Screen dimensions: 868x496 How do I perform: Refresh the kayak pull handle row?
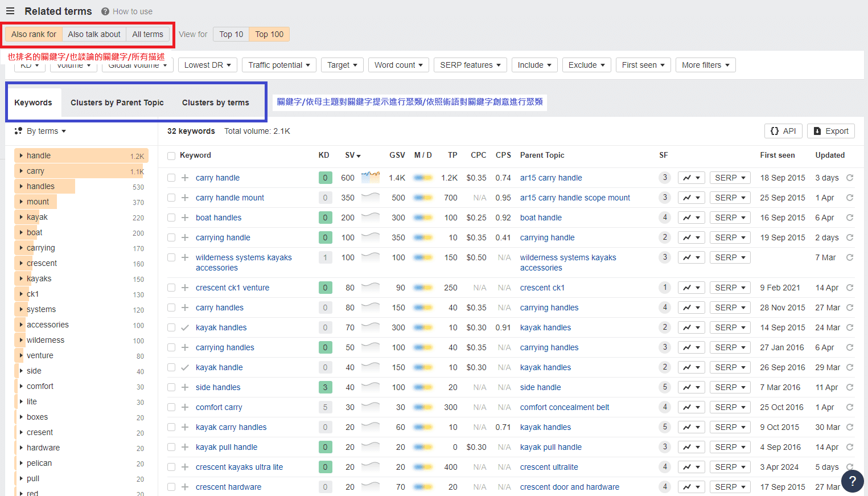pos(850,447)
